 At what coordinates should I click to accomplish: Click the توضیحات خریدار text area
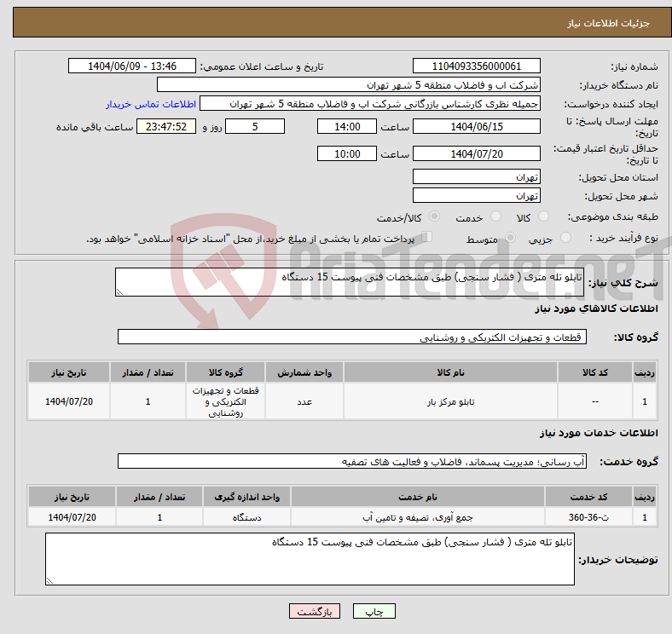point(310,559)
